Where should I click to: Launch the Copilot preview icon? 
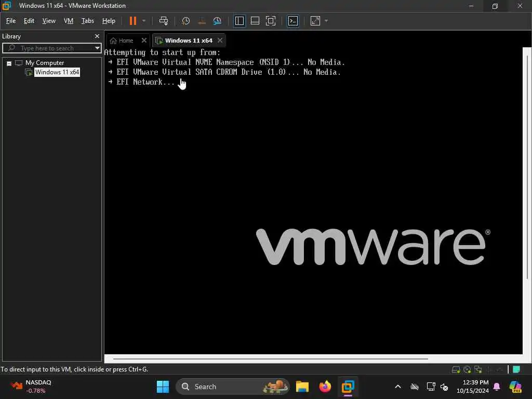click(515, 387)
